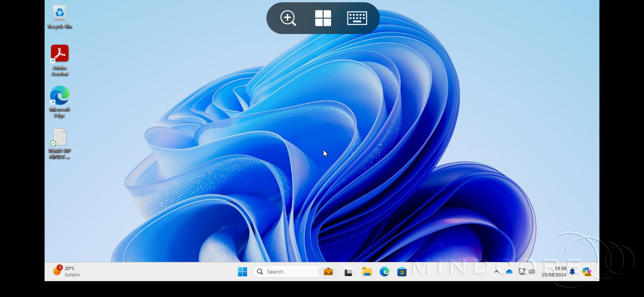The width and height of the screenshot is (644, 297).
Task: Click the taskbar Search box
Action: tap(296, 272)
